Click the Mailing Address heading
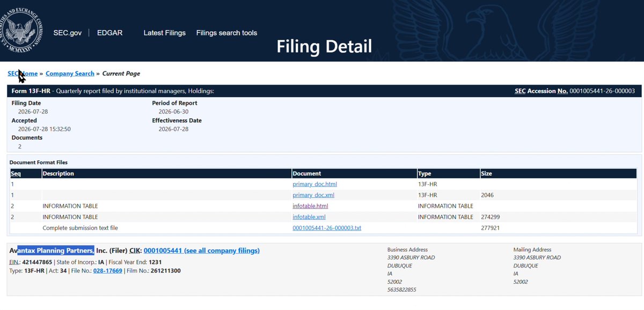 click(x=532, y=250)
